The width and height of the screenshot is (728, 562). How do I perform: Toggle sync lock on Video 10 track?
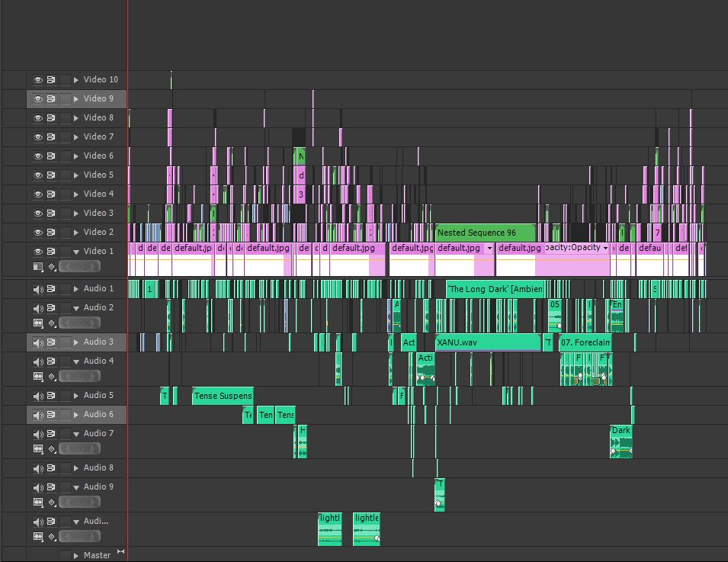coord(51,80)
